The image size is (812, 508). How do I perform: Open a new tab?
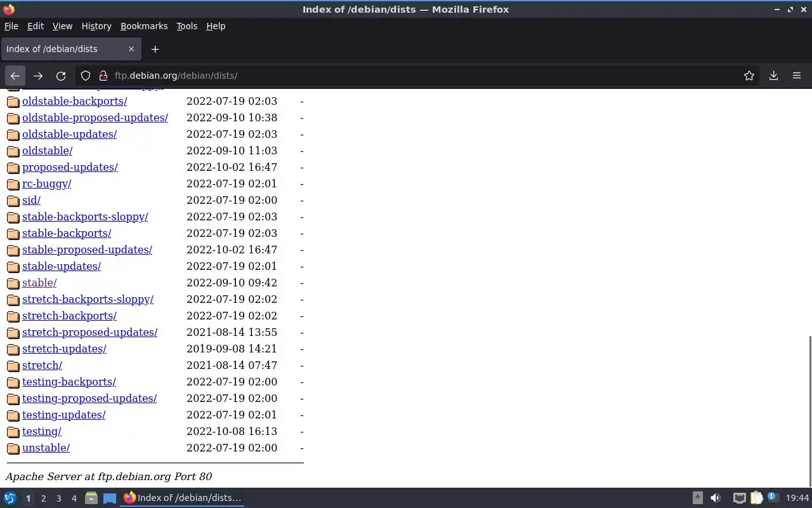tap(155, 49)
